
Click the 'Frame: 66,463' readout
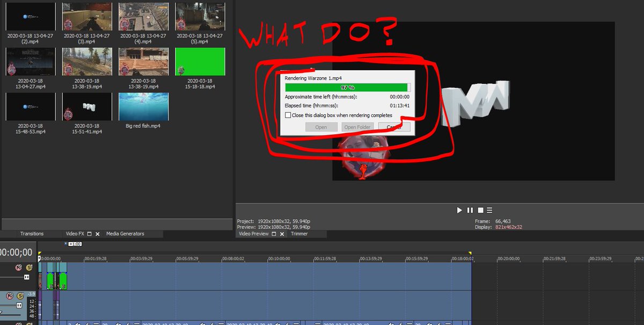coord(493,221)
